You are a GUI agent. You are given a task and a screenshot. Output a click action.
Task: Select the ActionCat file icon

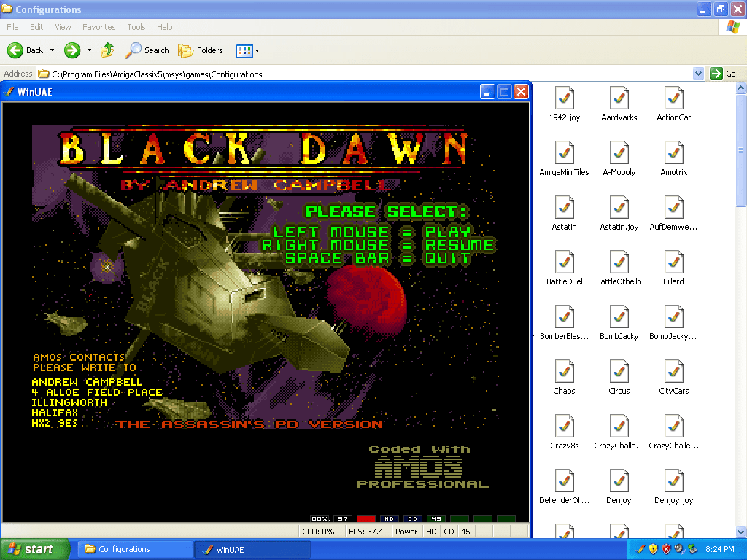(673, 99)
